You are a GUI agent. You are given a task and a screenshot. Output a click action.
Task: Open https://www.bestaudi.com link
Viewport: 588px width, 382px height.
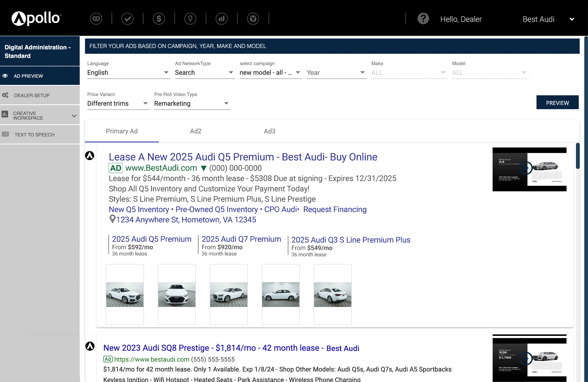point(152,359)
